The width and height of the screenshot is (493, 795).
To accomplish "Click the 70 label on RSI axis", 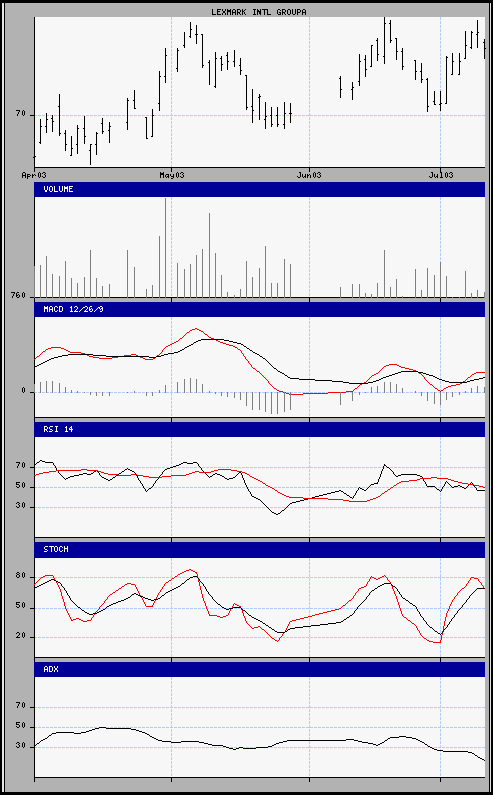I will click(x=21, y=465).
